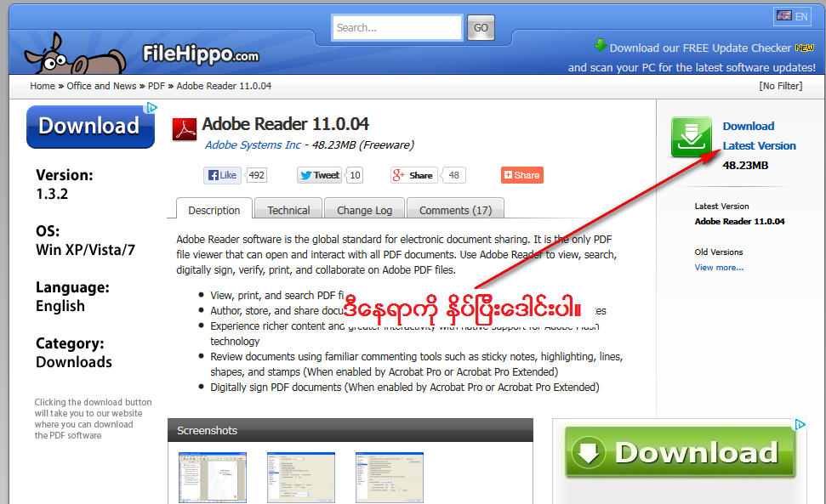The image size is (826, 504).
Task: Click the tweet count 10
Action: 355,175
